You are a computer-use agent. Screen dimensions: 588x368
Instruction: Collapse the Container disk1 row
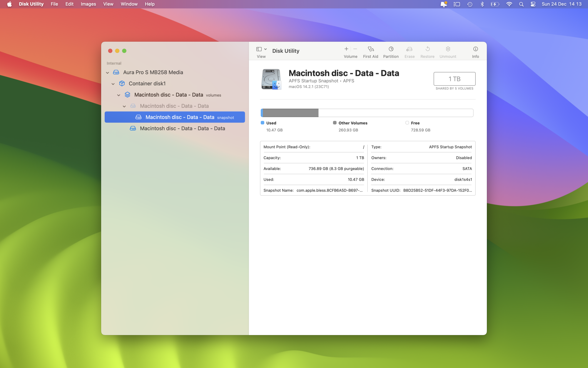[x=113, y=84]
